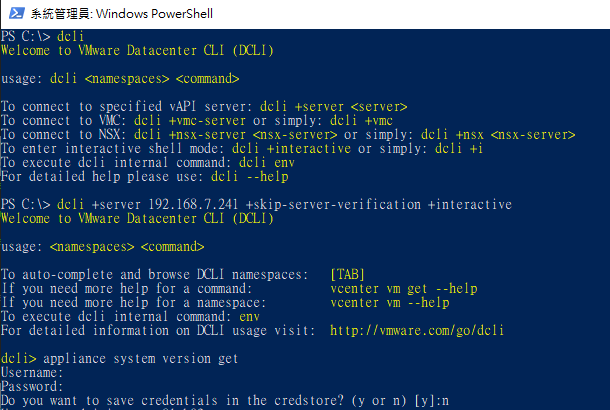
Task: Click the 'vcenter vm get --help' example
Action: pyautogui.click(x=404, y=289)
